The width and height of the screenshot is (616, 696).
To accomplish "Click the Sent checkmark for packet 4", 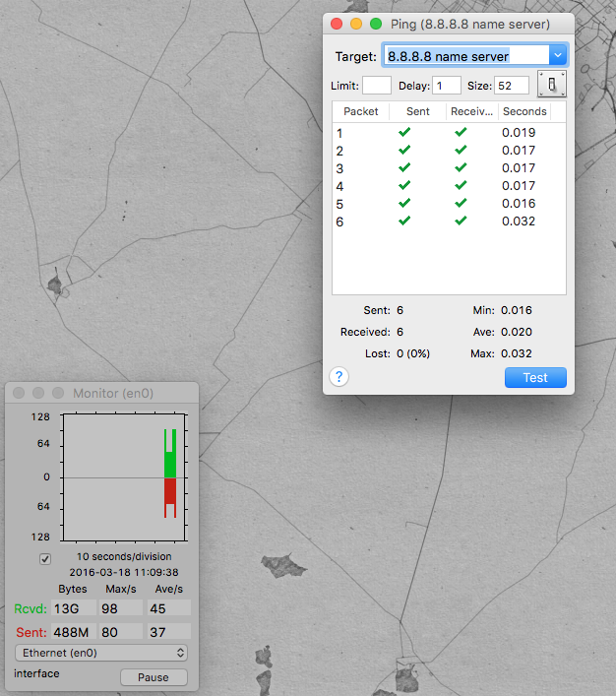I will (x=404, y=186).
